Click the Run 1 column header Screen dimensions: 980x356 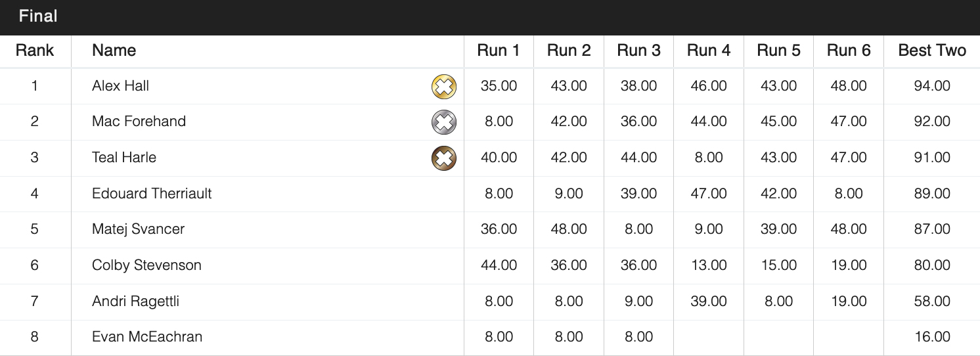pyautogui.click(x=499, y=51)
